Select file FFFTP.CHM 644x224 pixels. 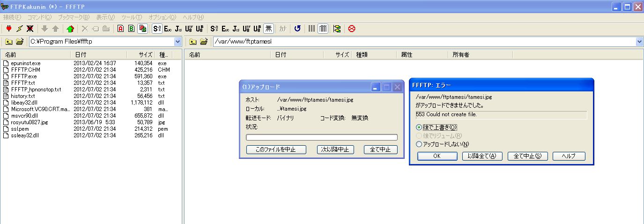(26, 69)
